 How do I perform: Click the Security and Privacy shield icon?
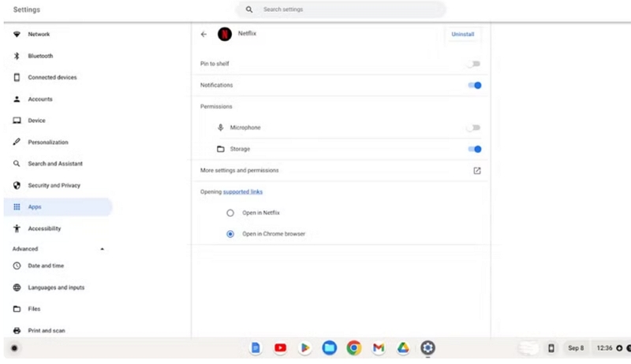click(x=17, y=185)
